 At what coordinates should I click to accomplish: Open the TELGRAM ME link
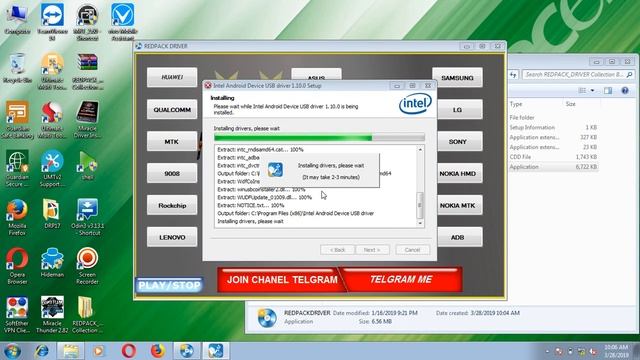pos(402,280)
